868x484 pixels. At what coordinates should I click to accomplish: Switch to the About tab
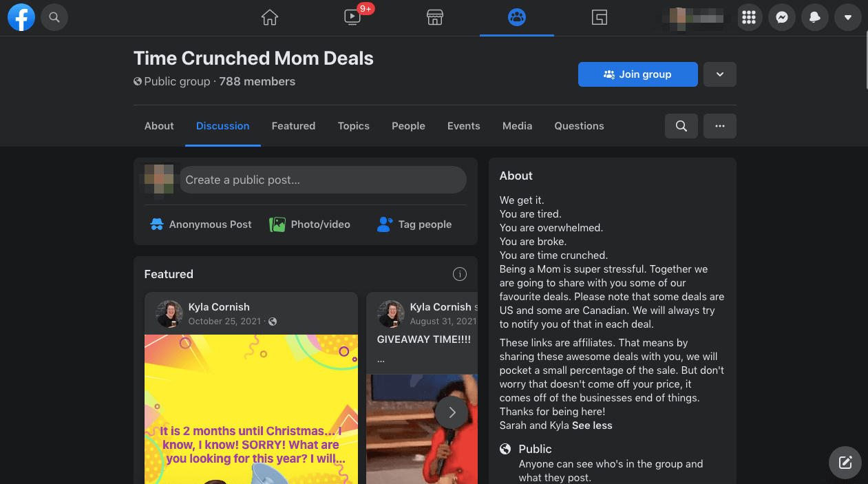tap(159, 126)
